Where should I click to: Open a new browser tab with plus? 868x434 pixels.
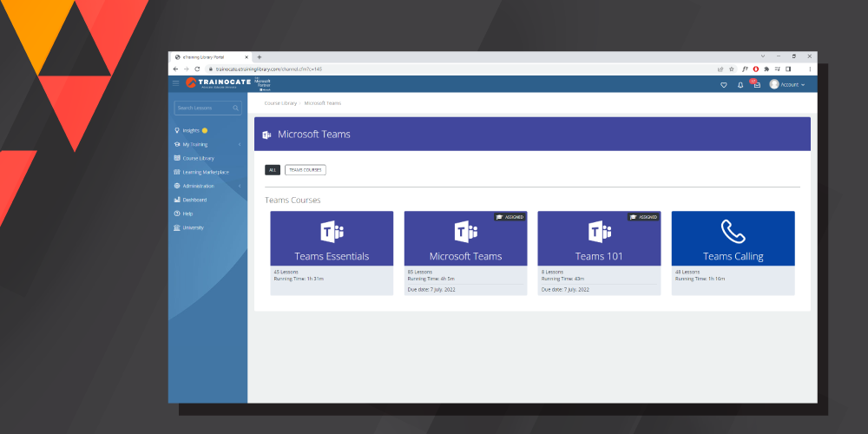point(259,57)
